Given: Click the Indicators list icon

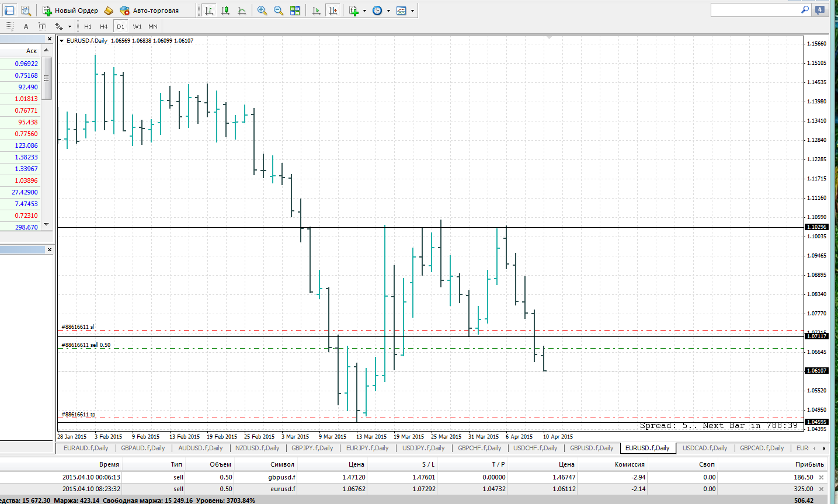Looking at the screenshot, I should tap(354, 11).
